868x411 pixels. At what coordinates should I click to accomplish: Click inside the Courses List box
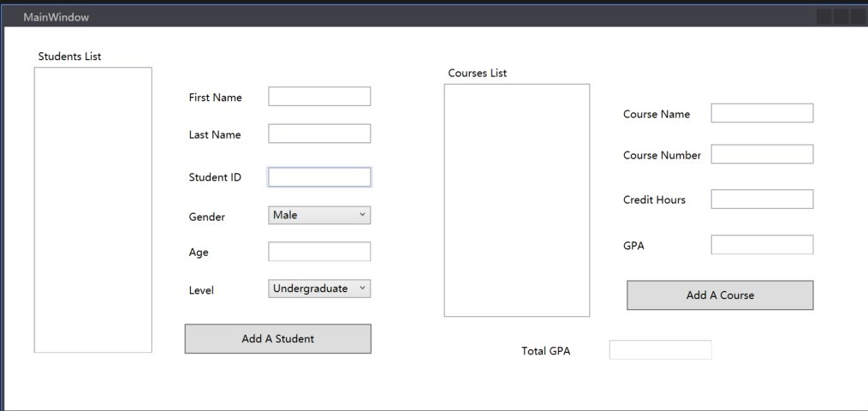point(516,200)
